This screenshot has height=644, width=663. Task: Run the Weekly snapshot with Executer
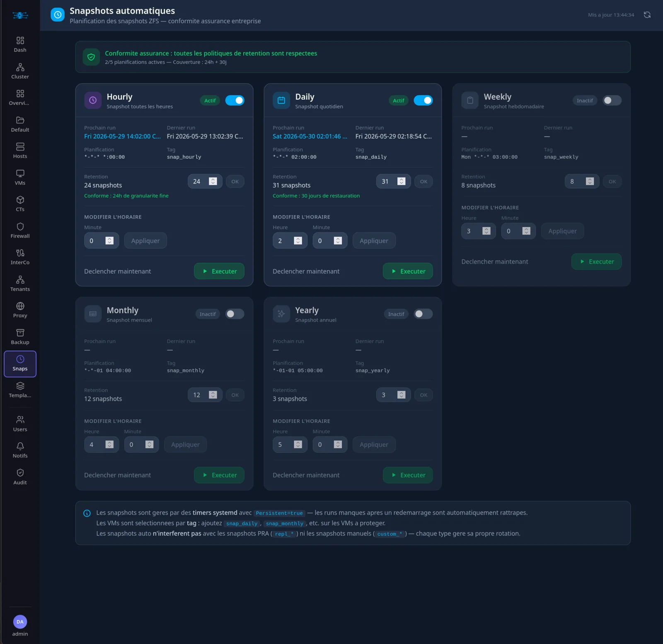click(596, 261)
